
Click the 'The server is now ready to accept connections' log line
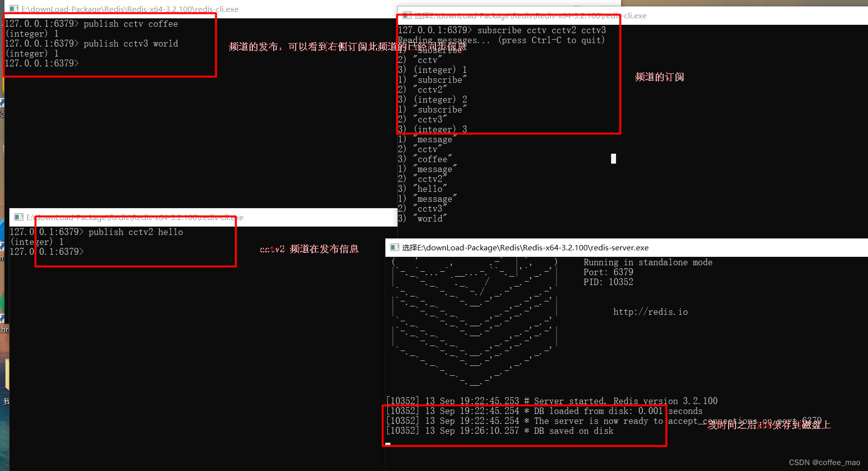click(x=604, y=421)
